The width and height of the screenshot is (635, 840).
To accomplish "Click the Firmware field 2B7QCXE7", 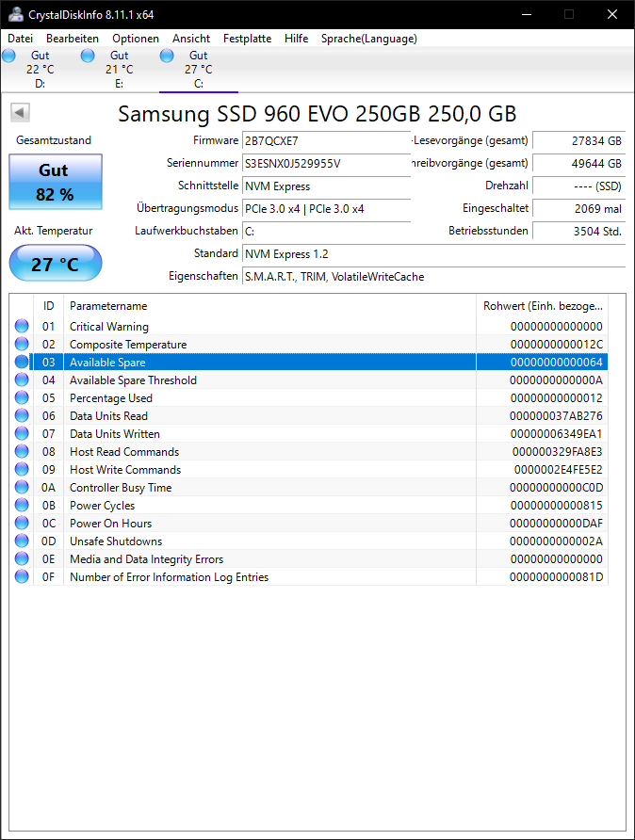I will point(326,141).
